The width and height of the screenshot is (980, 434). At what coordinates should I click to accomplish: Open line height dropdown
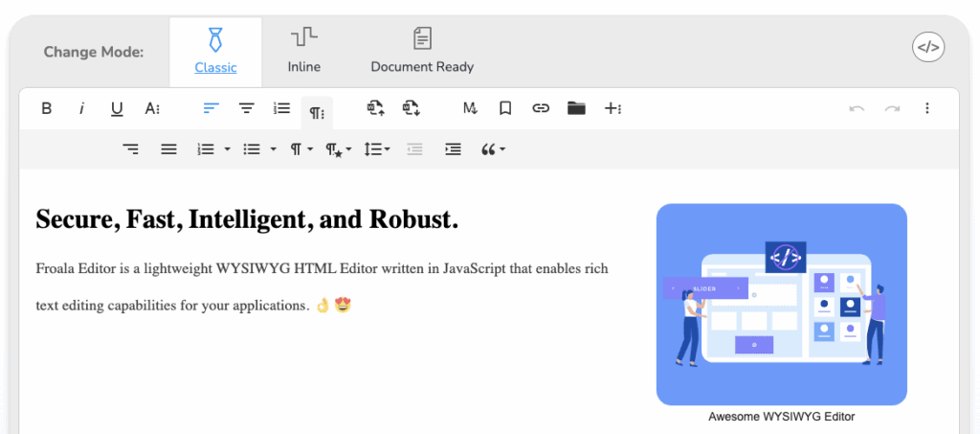point(377,148)
